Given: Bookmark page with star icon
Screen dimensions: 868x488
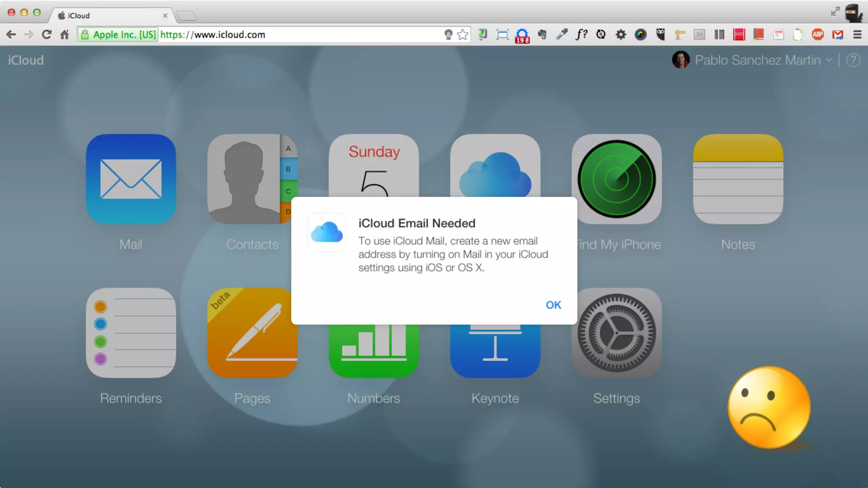Looking at the screenshot, I should click(x=463, y=35).
